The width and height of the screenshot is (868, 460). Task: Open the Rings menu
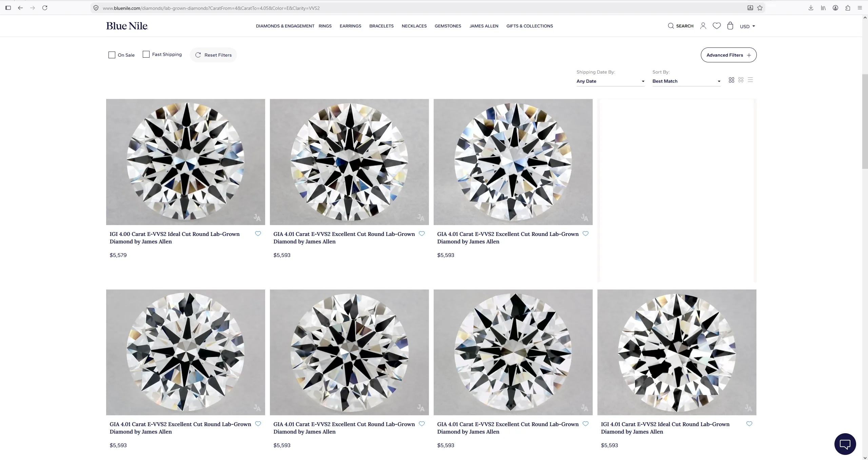[x=325, y=26]
